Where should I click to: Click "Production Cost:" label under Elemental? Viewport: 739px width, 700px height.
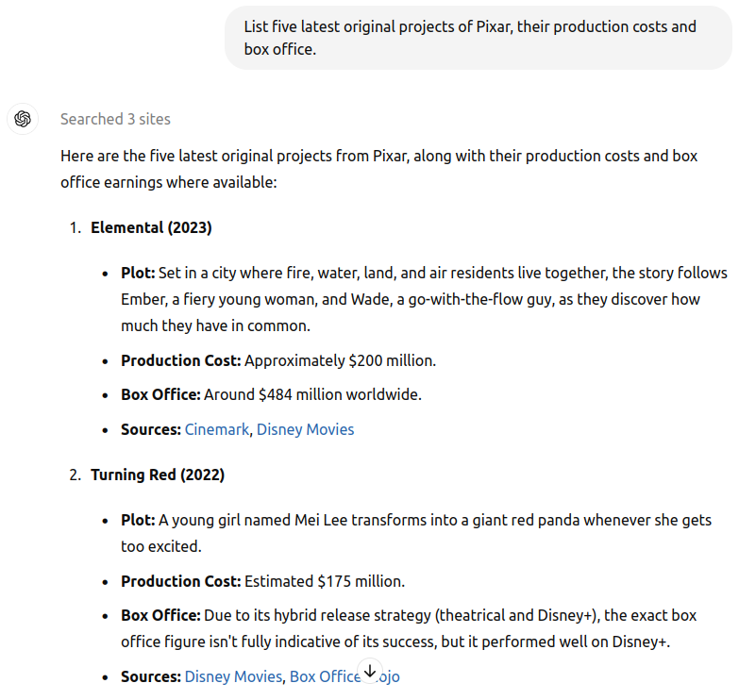181,360
